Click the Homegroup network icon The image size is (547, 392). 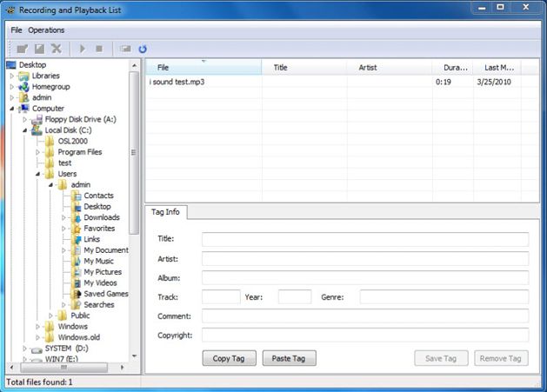tap(23, 87)
